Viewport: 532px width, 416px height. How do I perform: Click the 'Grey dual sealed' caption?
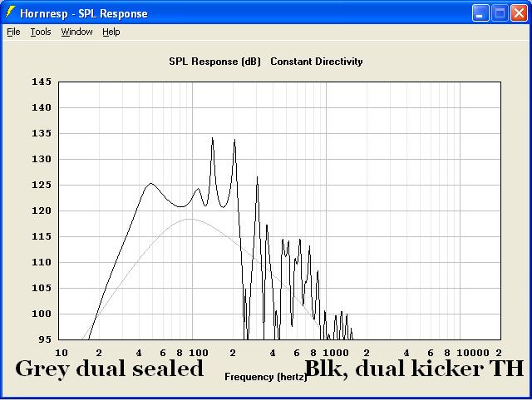pyautogui.click(x=109, y=369)
